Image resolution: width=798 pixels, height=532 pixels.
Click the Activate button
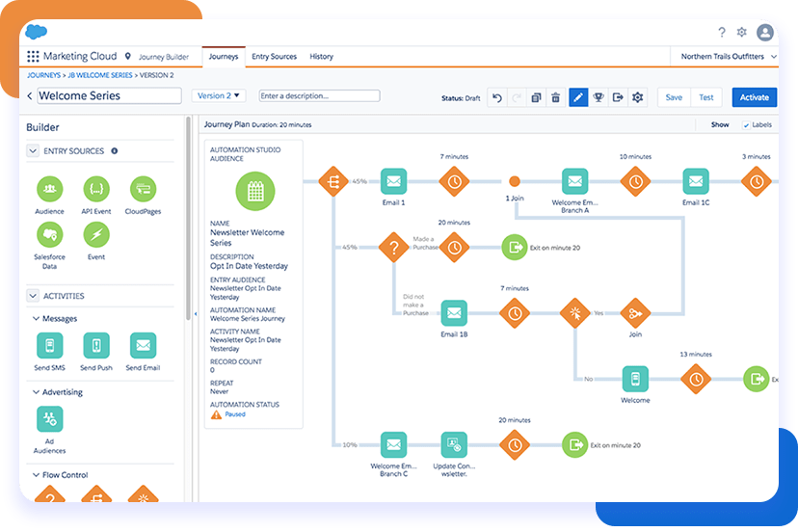pyautogui.click(x=755, y=97)
